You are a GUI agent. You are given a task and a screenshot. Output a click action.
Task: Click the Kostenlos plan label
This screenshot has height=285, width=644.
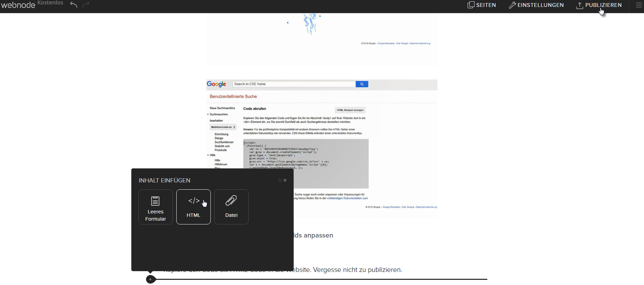50,3
